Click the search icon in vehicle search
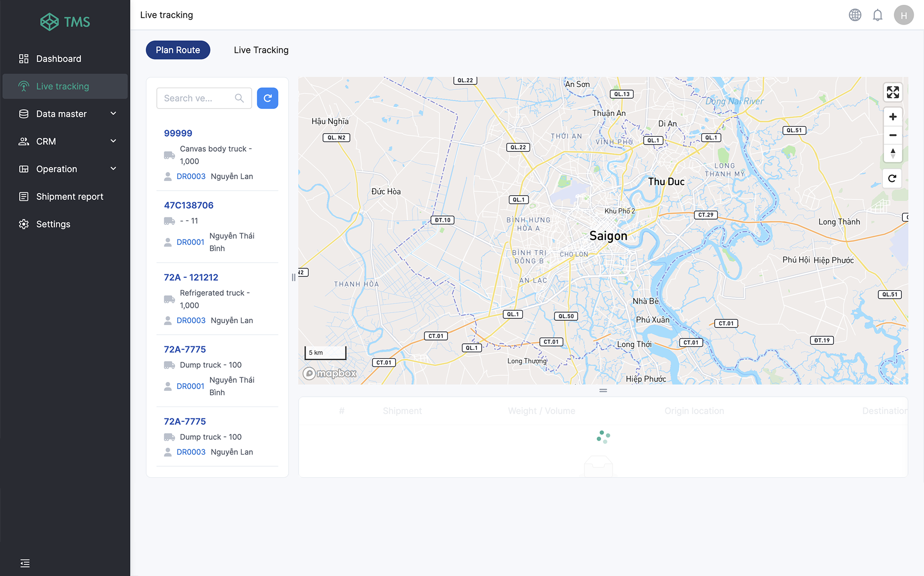This screenshot has width=924, height=576. coord(240,98)
